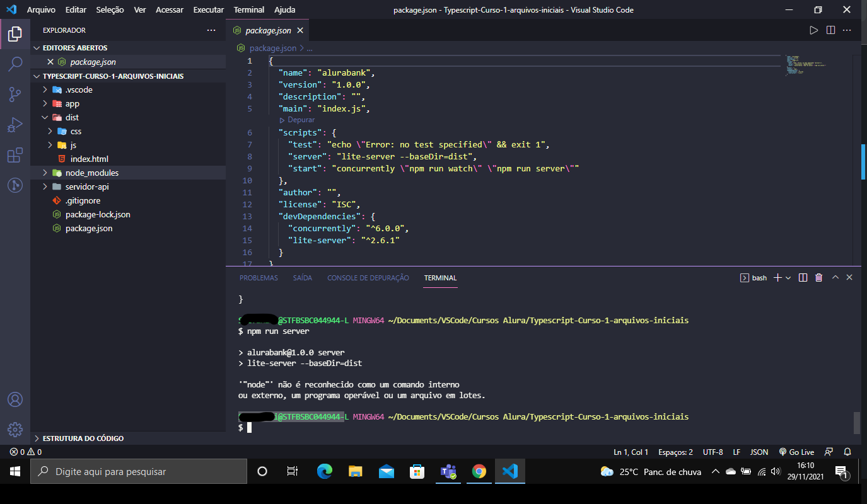867x504 pixels.
Task: Open the Manage gear settings icon
Action: [15, 430]
